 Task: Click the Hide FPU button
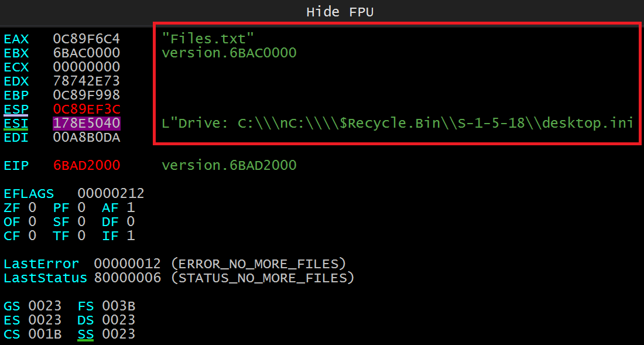[x=340, y=12]
